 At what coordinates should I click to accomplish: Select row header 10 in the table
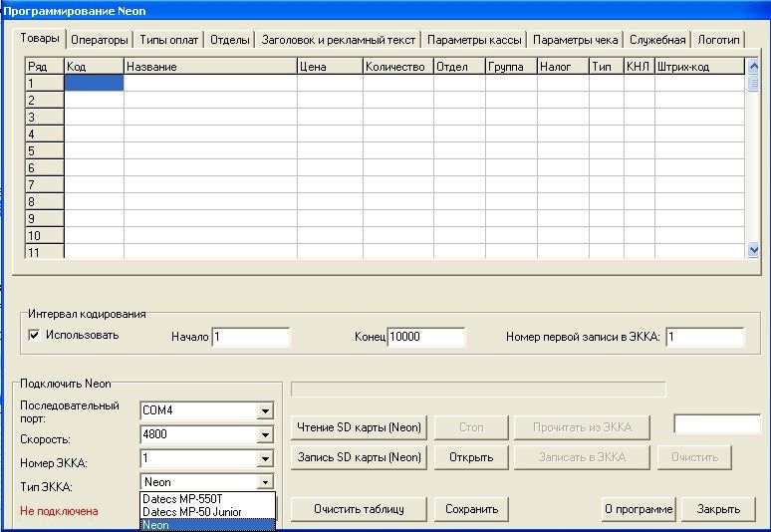pyautogui.click(x=44, y=235)
